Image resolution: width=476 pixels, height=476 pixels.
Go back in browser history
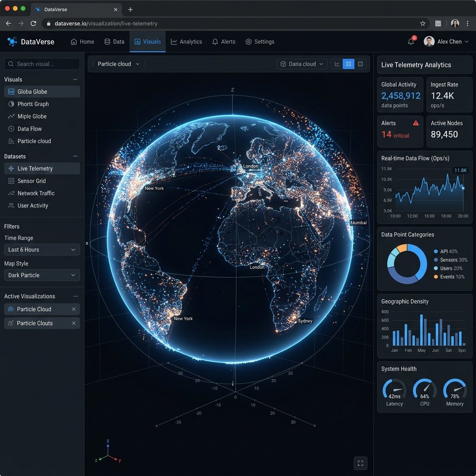pos(8,23)
